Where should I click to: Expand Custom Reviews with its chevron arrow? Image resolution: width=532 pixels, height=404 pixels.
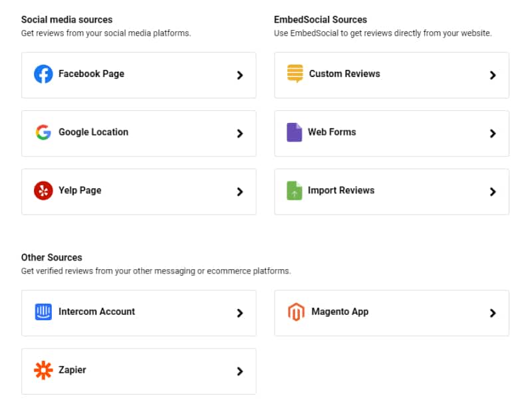pos(493,75)
